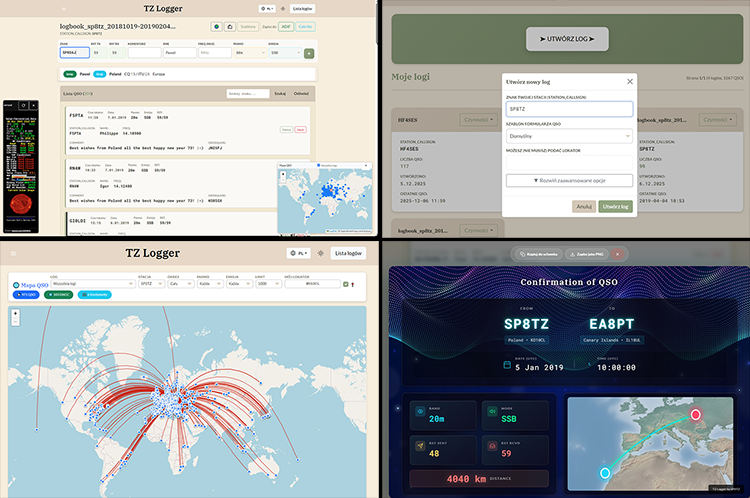Click the station callsign input showing SP8TZ

point(568,108)
